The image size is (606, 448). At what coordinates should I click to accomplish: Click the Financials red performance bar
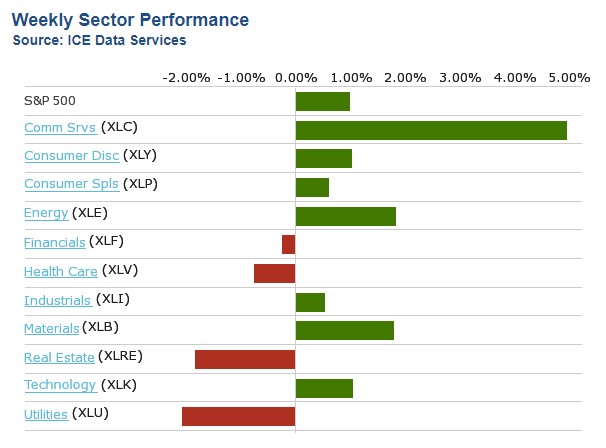click(x=288, y=244)
